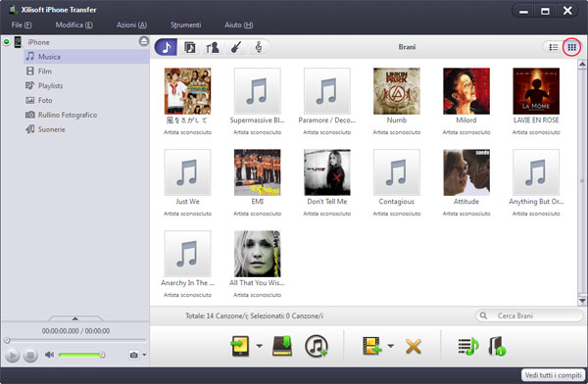The height and width of the screenshot is (384, 588).
Task: Open the Albums view tab icon
Action: click(x=189, y=47)
